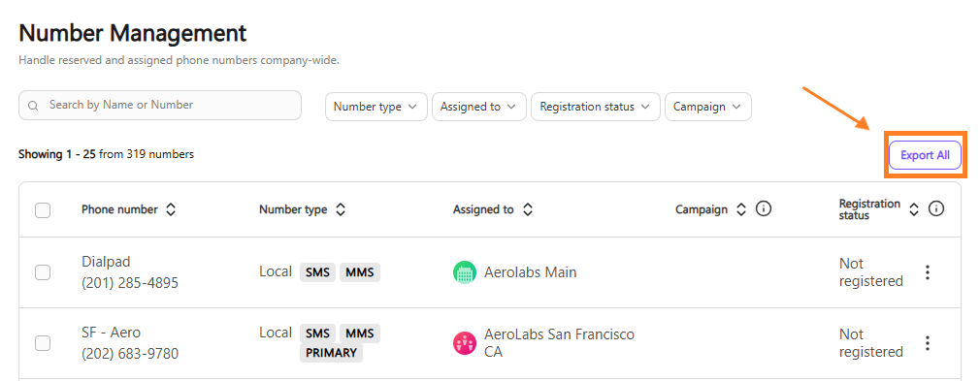Sort by Number type column arrows
980x381 pixels.
pyautogui.click(x=340, y=209)
